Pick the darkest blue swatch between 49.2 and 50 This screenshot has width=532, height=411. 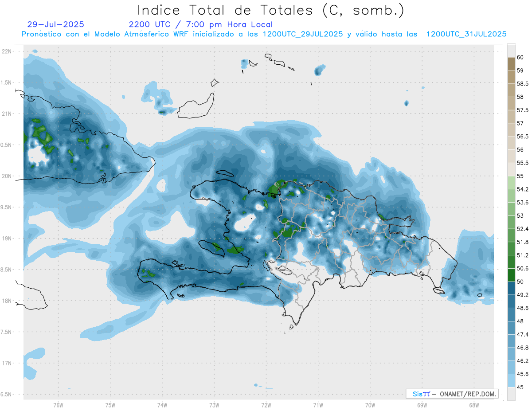511,288
